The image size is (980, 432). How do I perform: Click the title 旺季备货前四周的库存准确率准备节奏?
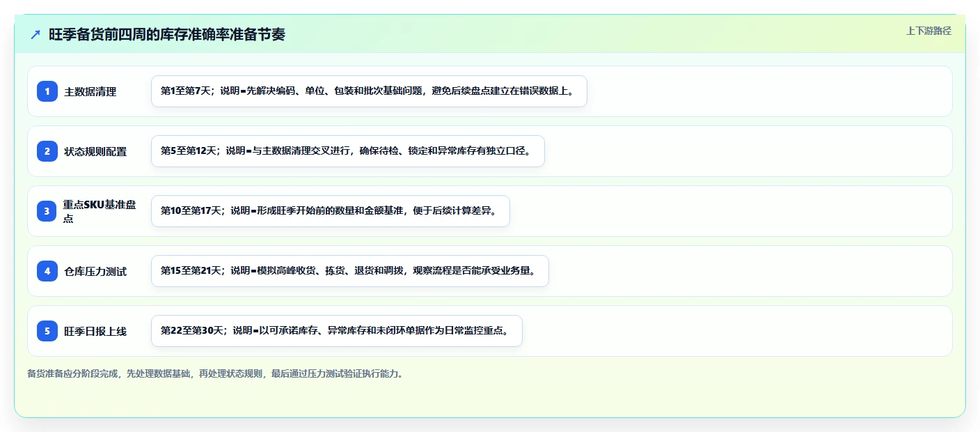(x=167, y=34)
